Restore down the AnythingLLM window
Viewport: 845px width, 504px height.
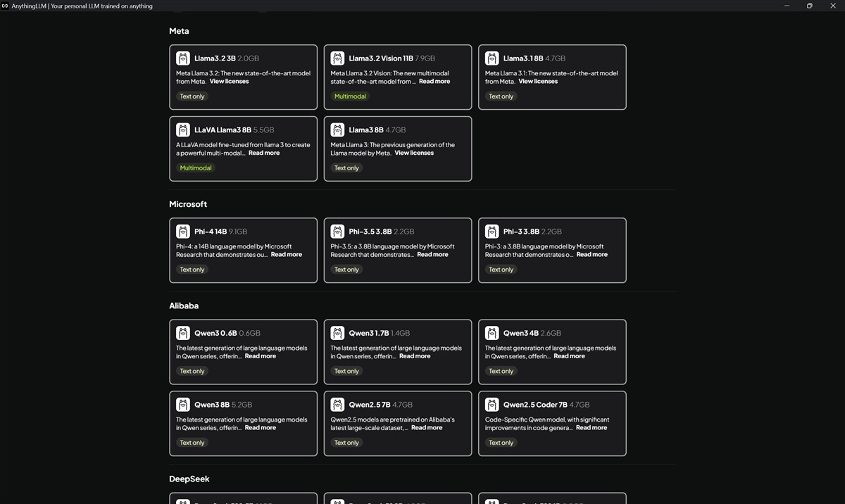pyautogui.click(x=809, y=6)
